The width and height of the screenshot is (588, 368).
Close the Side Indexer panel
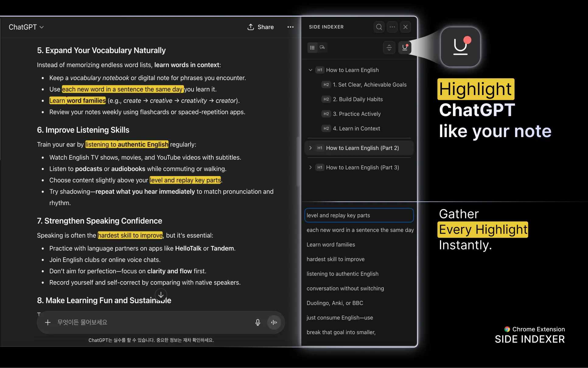point(405,27)
